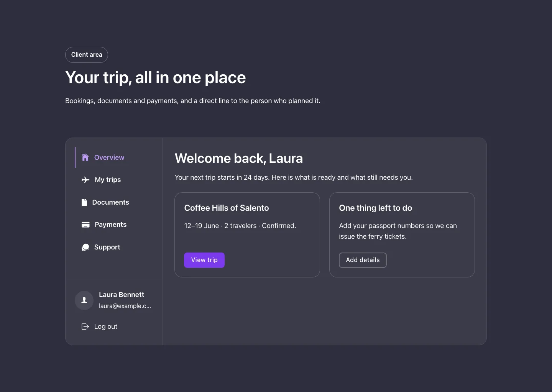
Task: Click the Laura Bennett account name
Action: click(x=122, y=295)
